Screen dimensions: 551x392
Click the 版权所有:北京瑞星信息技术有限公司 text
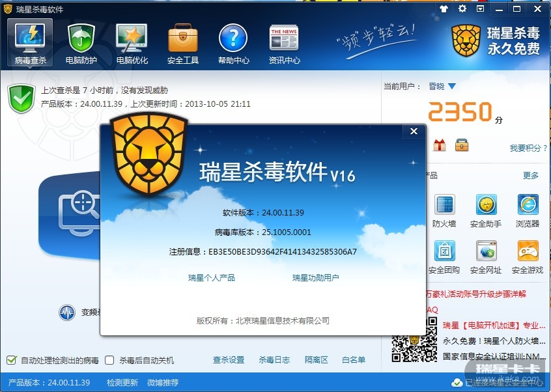[263, 320]
